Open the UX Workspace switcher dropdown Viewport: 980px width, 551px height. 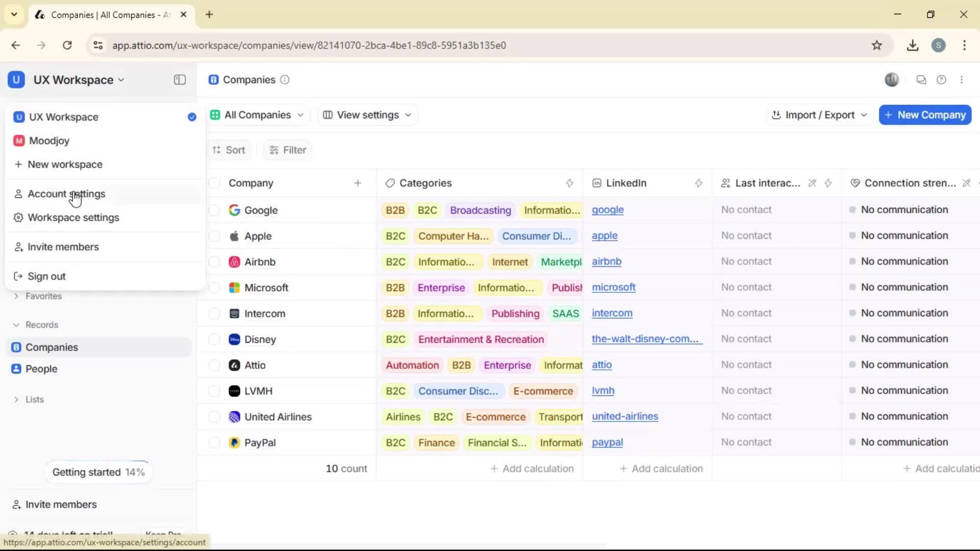[66, 80]
